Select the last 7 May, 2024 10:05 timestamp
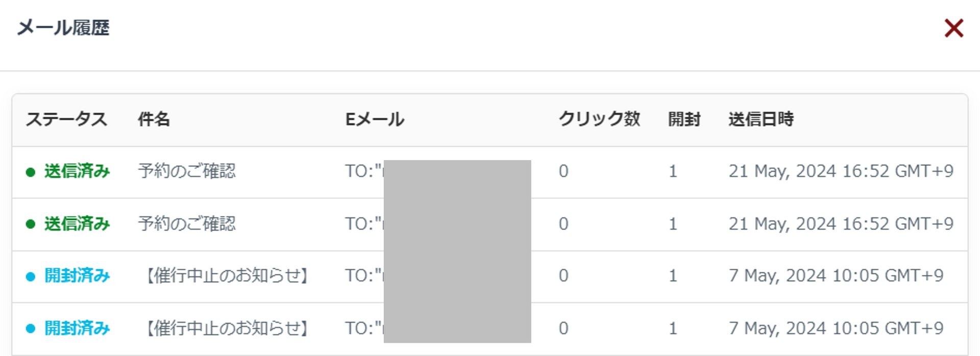 click(x=836, y=328)
